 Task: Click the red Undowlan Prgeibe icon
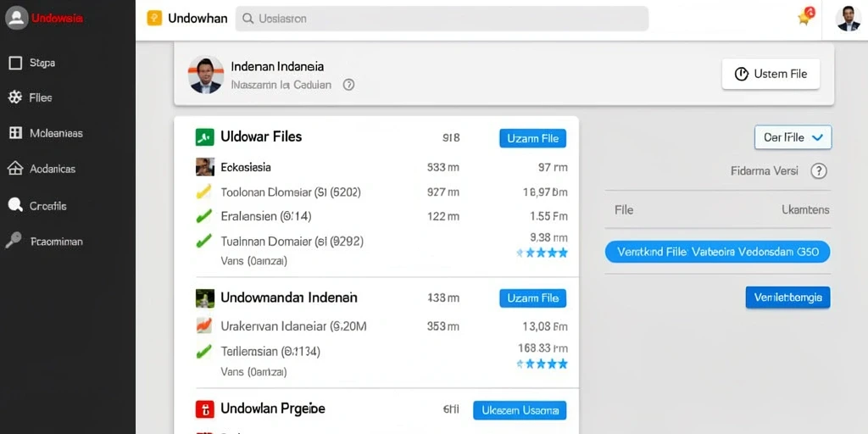click(205, 409)
